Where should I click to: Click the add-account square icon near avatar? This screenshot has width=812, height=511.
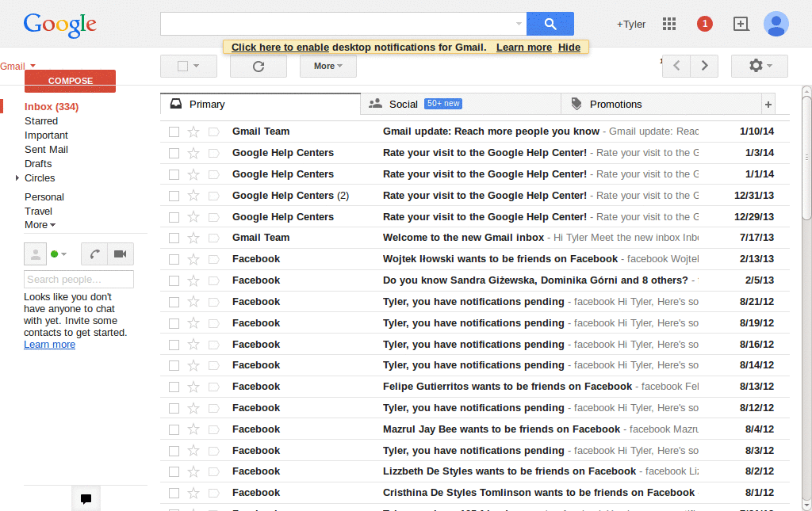(x=741, y=24)
